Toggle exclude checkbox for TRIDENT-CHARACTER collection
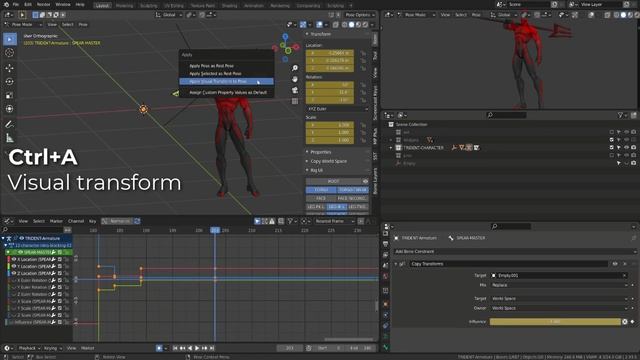640x360 pixels. tap(611, 148)
